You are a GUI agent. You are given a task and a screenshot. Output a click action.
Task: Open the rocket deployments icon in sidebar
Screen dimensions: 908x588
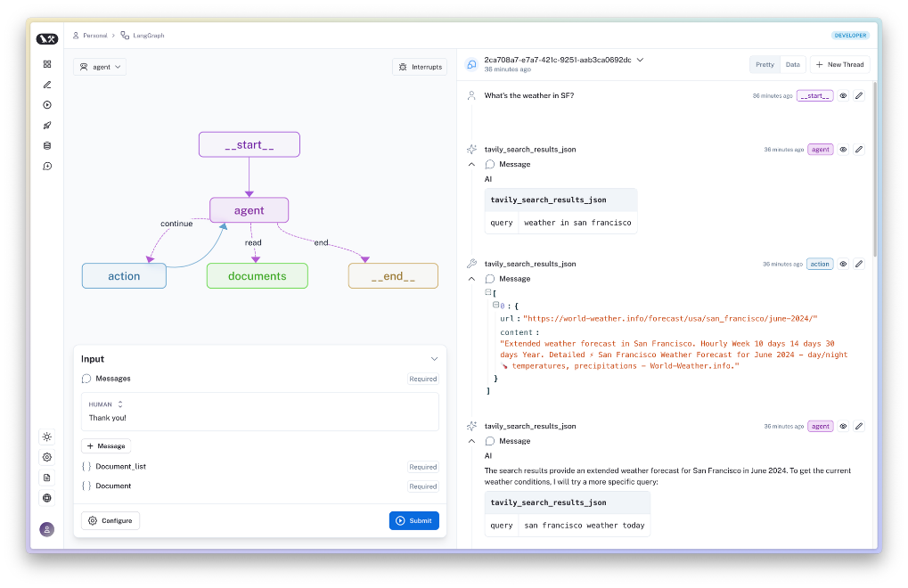(x=46, y=125)
